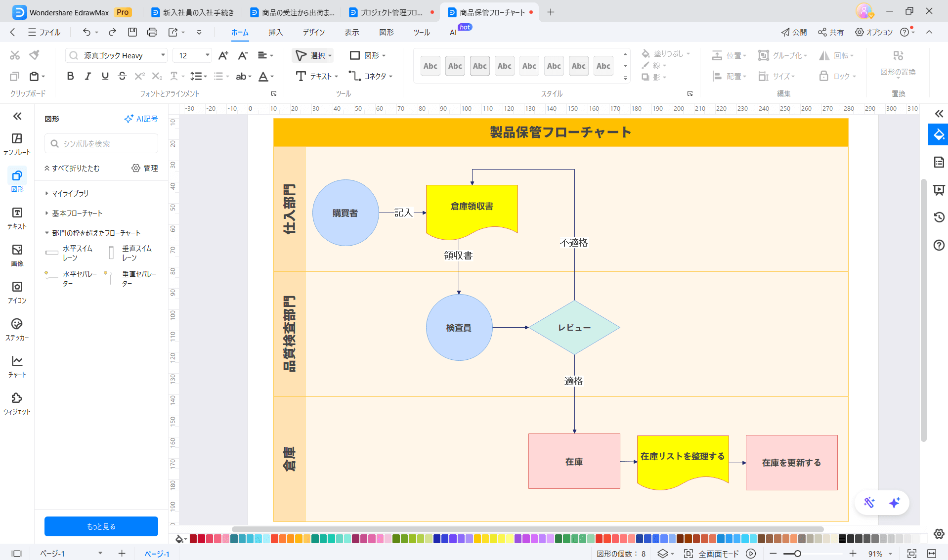Toggle Bold formatting

tap(70, 76)
